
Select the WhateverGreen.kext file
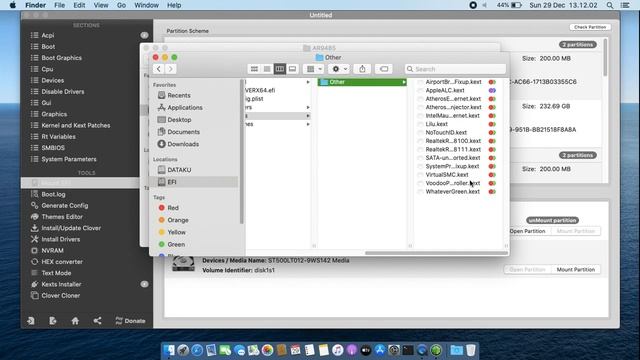click(453, 191)
